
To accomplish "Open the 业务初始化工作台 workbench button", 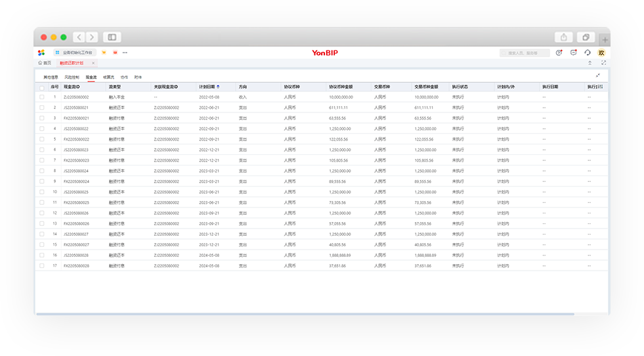I will (75, 53).
